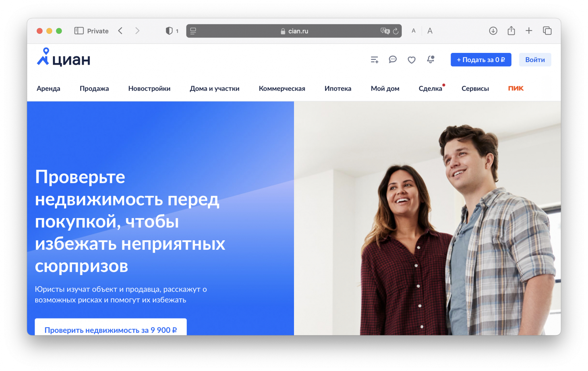Click the cian.ru address bar field
The height and width of the screenshot is (371, 588).
294,31
